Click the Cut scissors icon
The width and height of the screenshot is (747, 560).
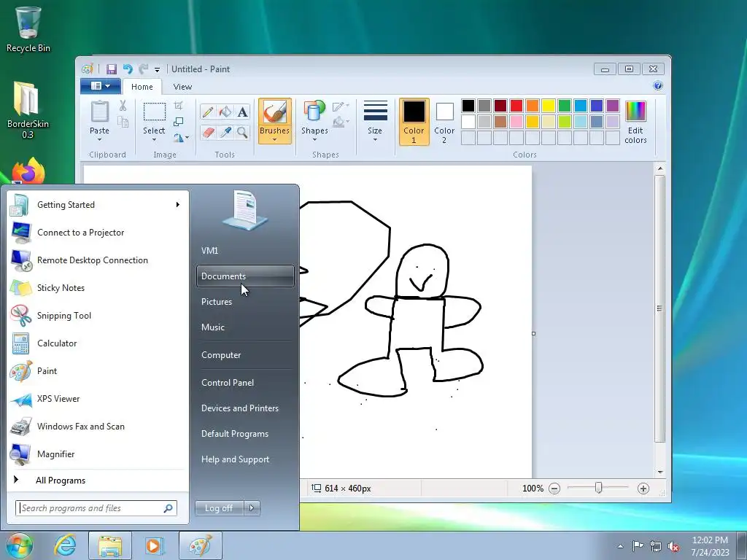[x=123, y=106]
